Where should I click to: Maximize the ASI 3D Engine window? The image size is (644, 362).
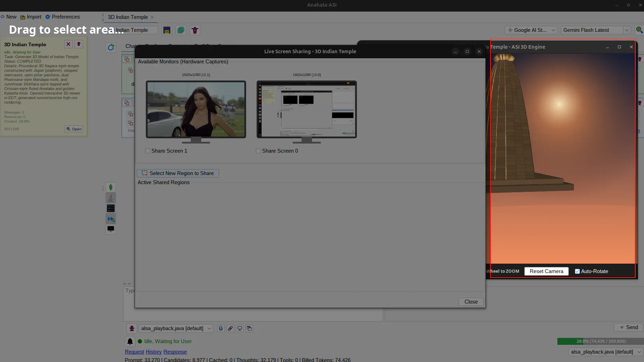coord(619,47)
